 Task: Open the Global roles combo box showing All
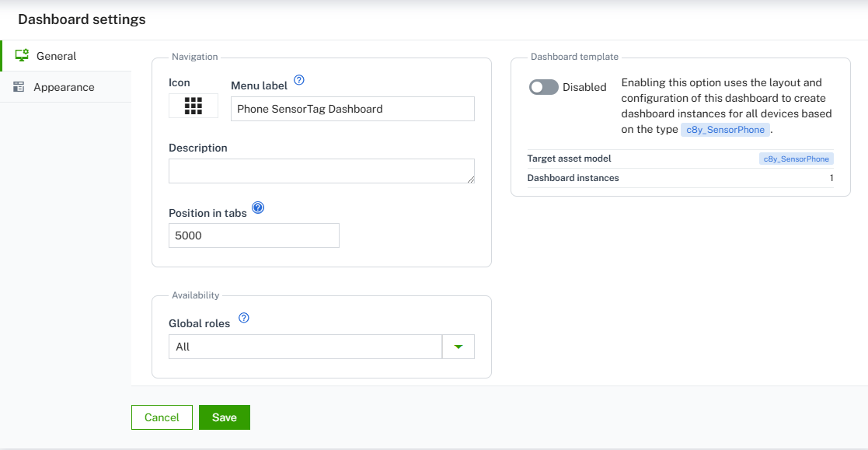305,347
